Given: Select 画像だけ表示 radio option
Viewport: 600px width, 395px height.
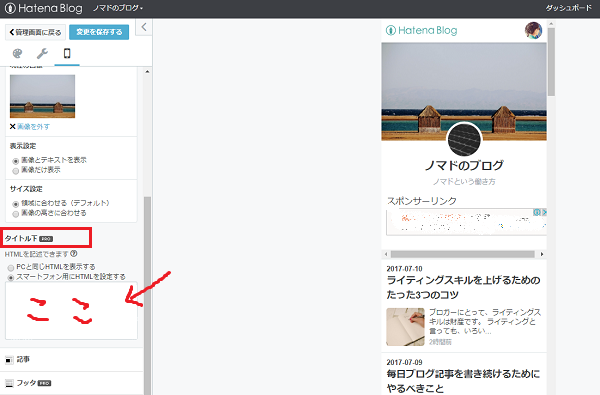Looking at the screenshot, I should tap(16, 171).
